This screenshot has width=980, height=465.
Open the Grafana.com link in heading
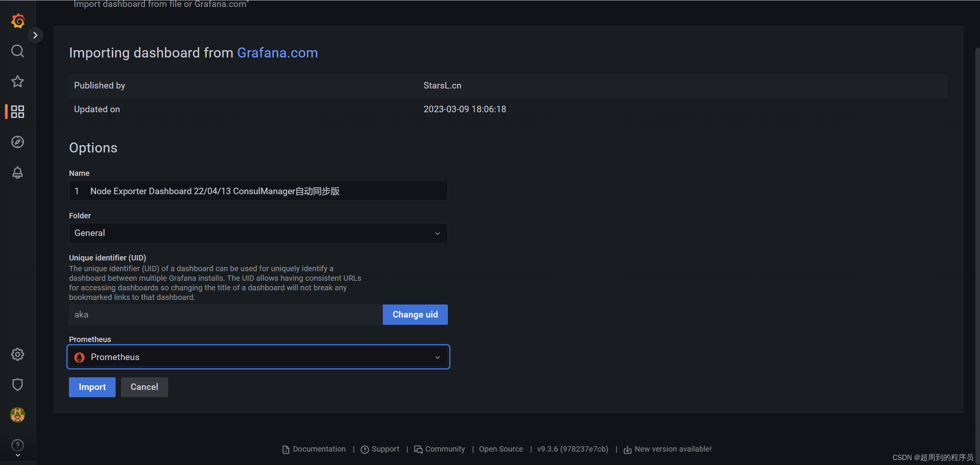pyautogui.click(x=278, y=52)
